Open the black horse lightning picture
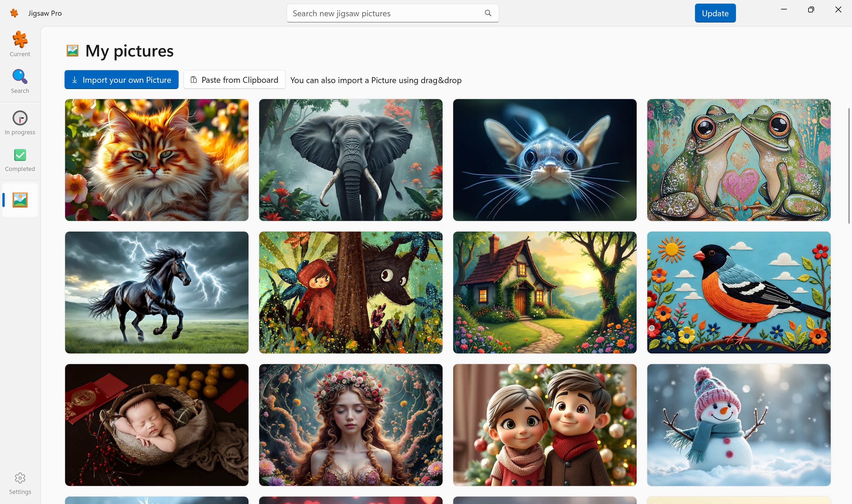Viewport: 852px width, 504px height. [x=156, y=293]
